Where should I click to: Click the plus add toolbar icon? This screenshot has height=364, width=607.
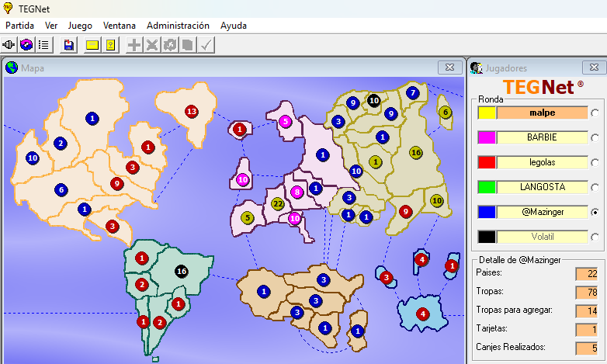pos(134,45)
